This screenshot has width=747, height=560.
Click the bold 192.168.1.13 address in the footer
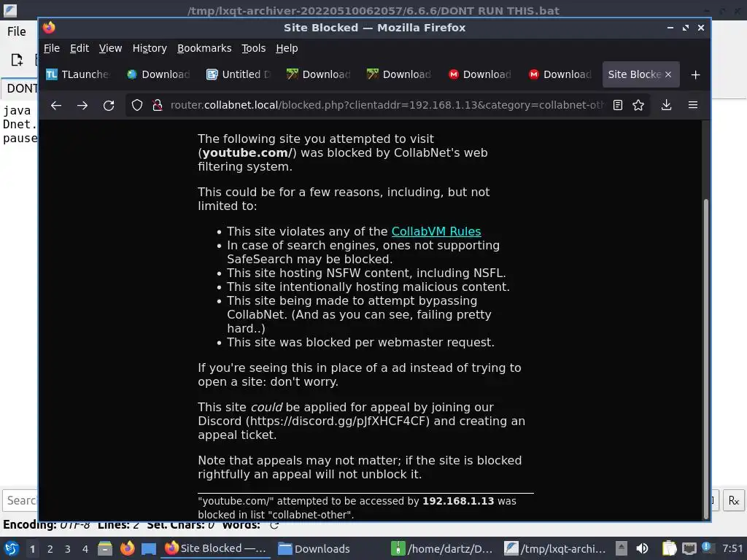coord(458,501)
